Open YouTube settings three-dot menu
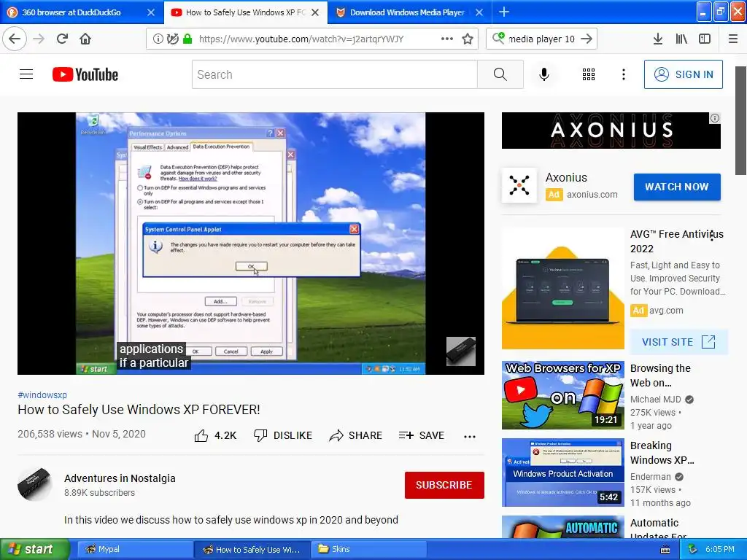747x560 pixels. (x=624, y=74)
